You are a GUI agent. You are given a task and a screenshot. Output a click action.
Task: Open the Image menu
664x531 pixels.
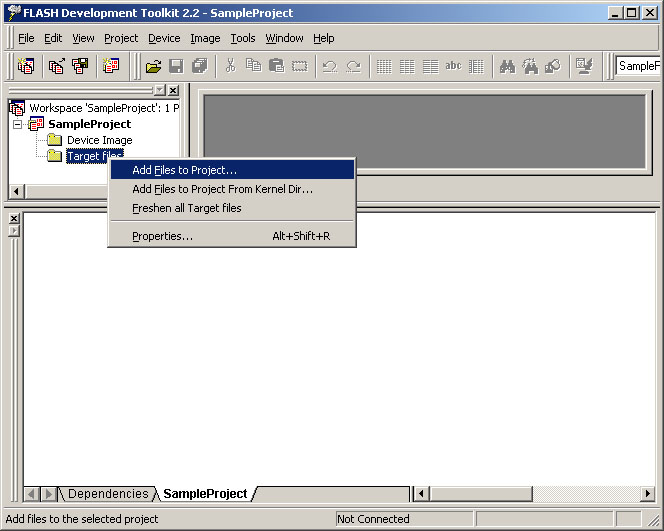click(205, 38)
